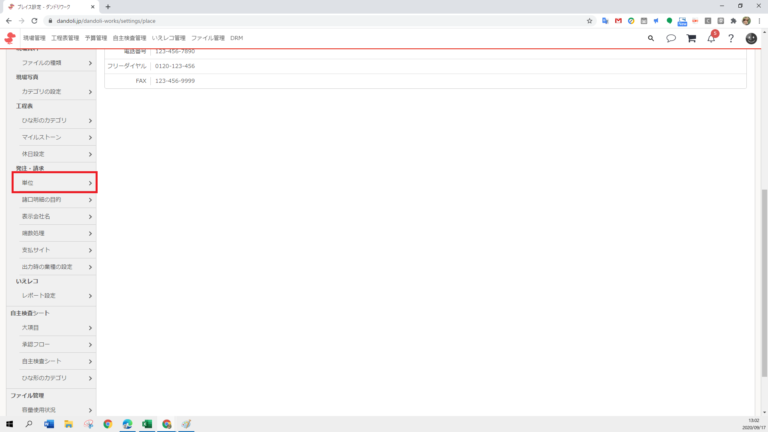Open the 支払サイト settings link
This screenshot has height=432, width=768.
point(57,250)
